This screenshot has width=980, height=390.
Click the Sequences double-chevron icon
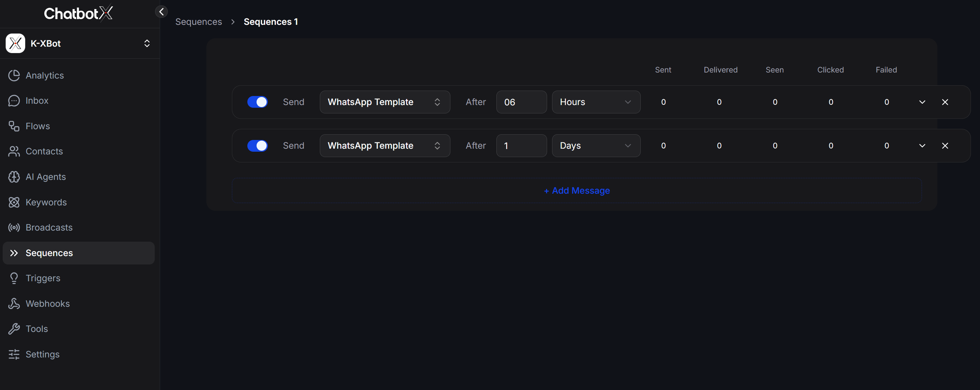click(14, 253)
